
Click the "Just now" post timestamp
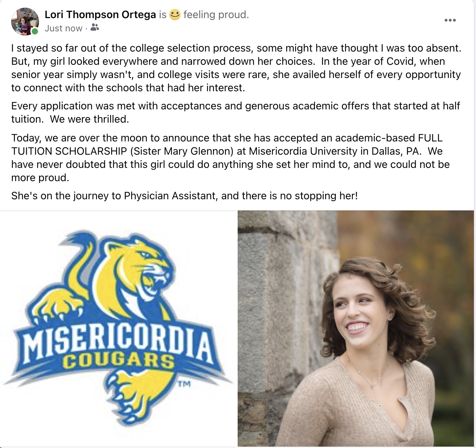click(63, 28)
